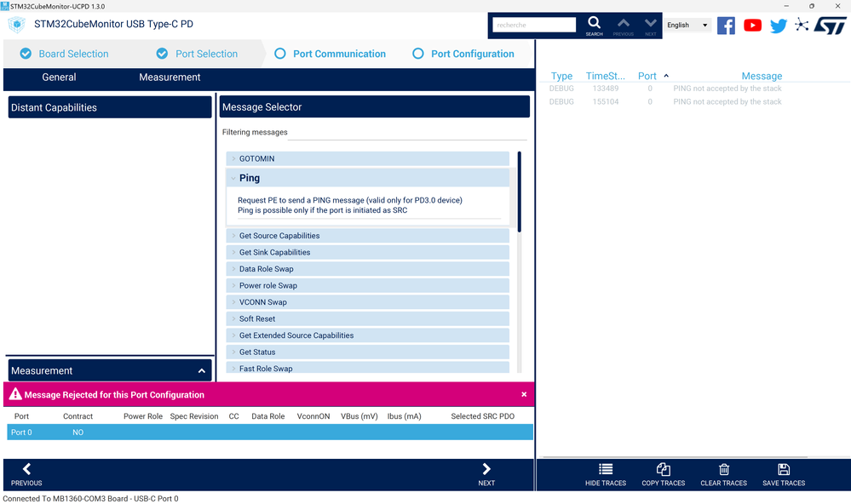Click the Distant Capabilities panel header
851x504 pixels.
[110, 107]
